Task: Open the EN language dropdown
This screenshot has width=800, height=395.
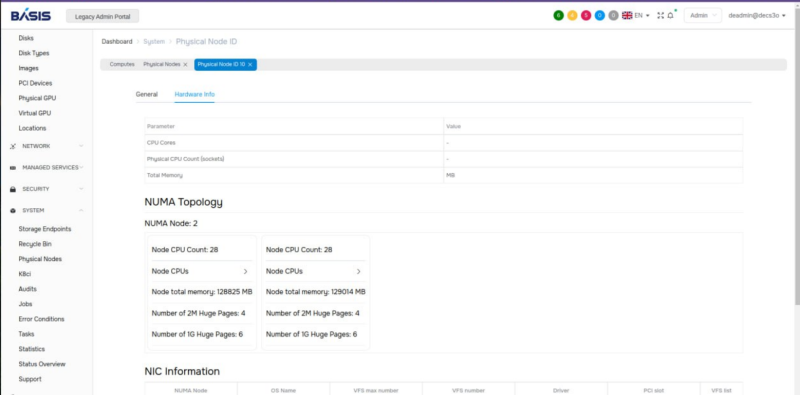Action: point(636,15)
